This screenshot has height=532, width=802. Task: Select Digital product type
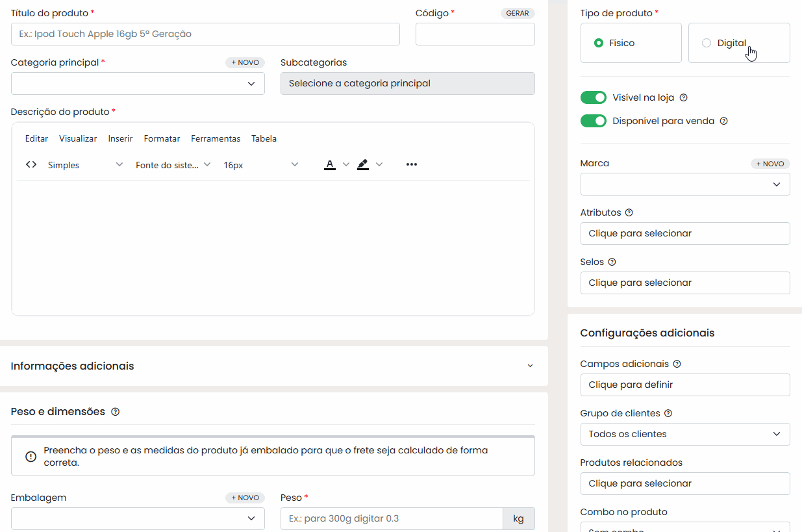(x=739, y=43)
